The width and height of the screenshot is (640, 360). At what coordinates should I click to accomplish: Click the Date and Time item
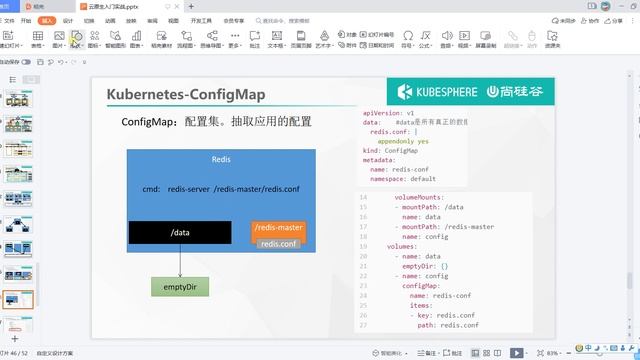click(377, 45)
